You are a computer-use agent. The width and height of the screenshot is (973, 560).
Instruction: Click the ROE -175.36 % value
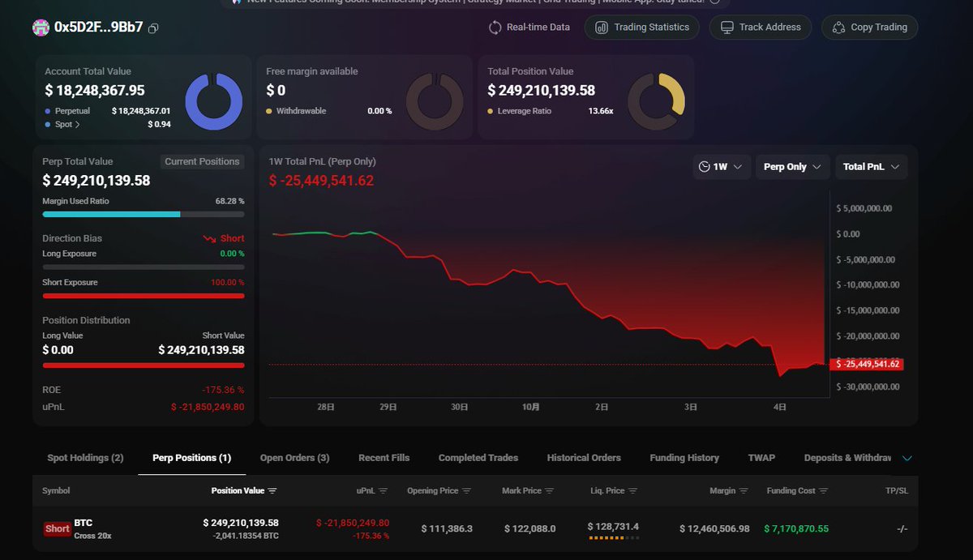pos(223,390)
